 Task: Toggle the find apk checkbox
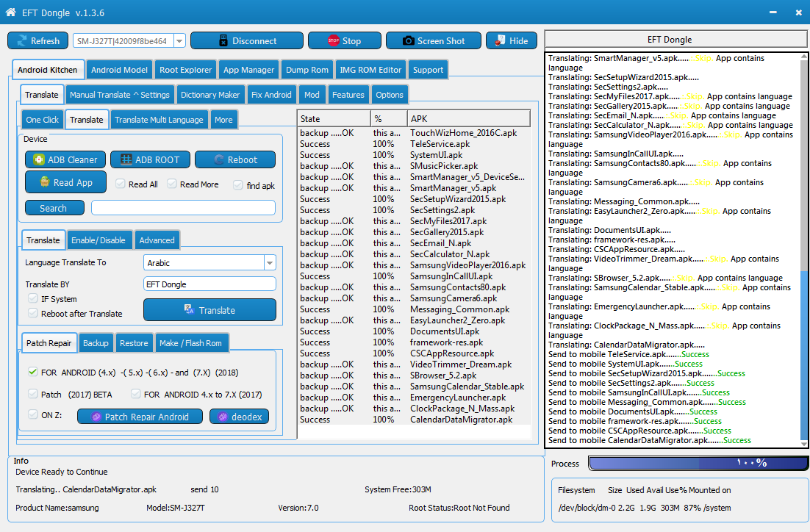[238, 185]
